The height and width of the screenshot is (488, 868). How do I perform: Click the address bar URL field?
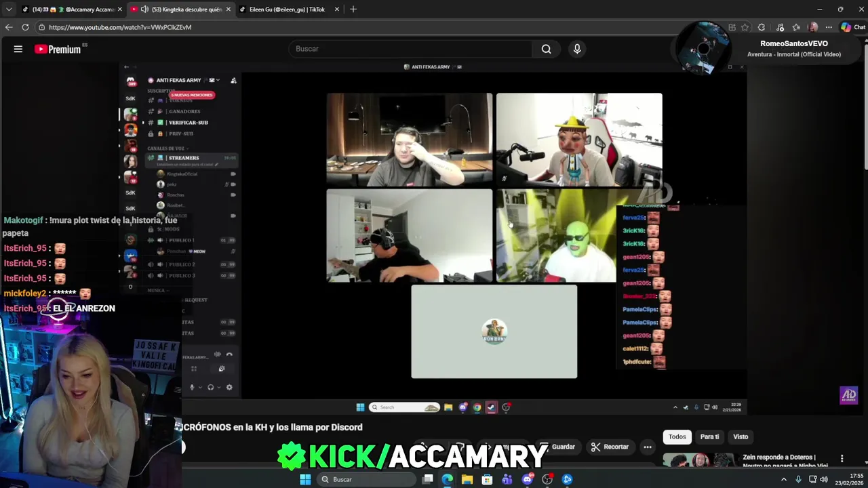click(x=380, y=27)
